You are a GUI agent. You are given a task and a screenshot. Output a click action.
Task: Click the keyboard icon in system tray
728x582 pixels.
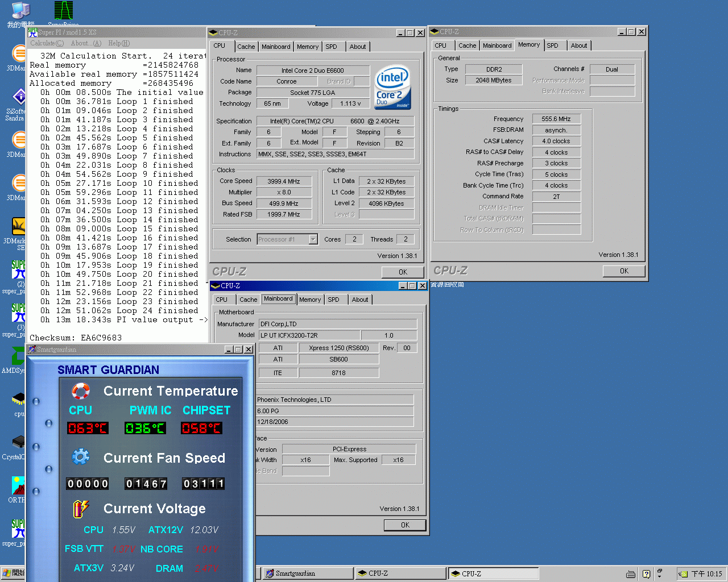click(x=631, y=574)
